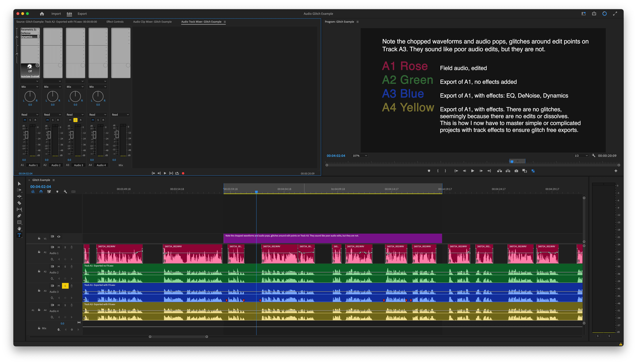Select the Ripple Edit tool
This screenshot has height=364, width=637.
pyautogui.click(x=19, y=197)
